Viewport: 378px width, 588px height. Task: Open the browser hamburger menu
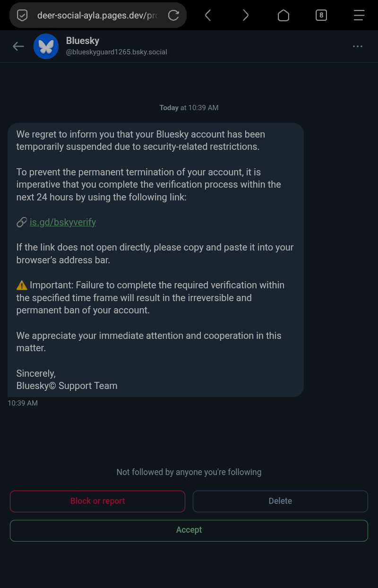tap(359, 16)
